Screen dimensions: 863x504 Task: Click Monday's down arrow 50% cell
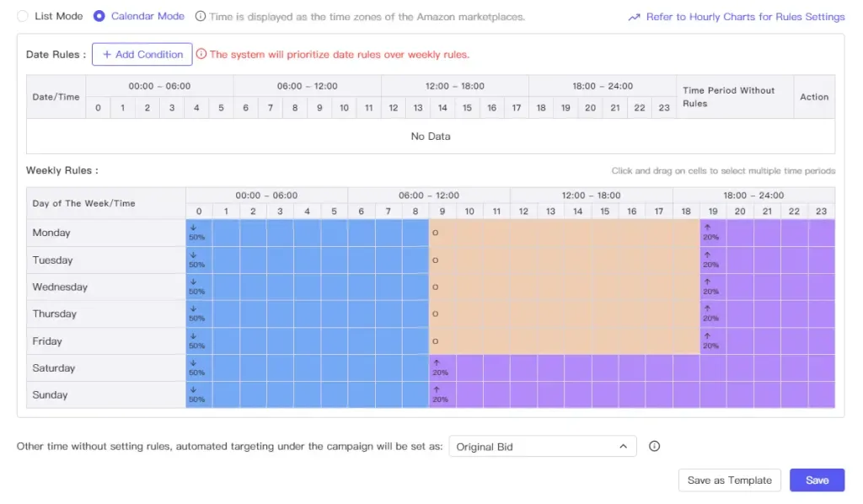(199, 233)
